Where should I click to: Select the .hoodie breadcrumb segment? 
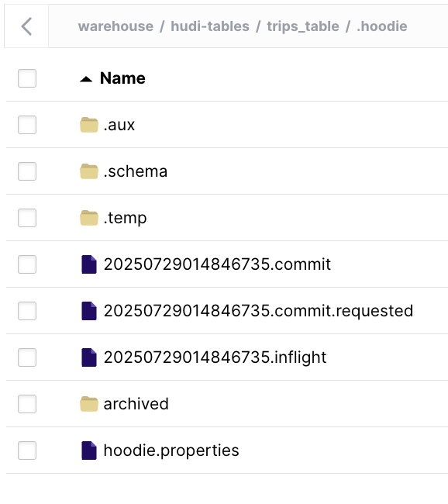point(382,26)
